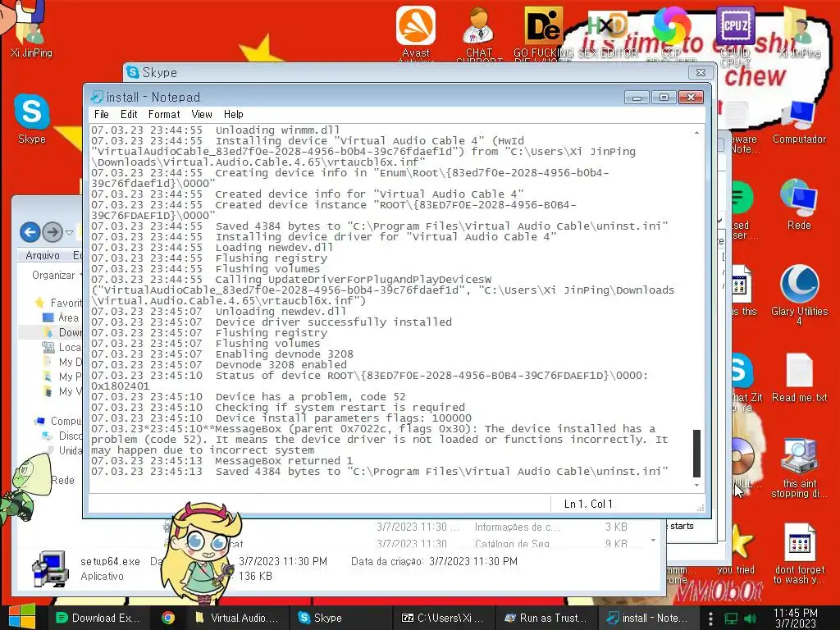Image resolution: width=840 pixels, height=630 pixels.
Task: Open Explorer recent locations dropdown arrow
Action: click(69, 232)
